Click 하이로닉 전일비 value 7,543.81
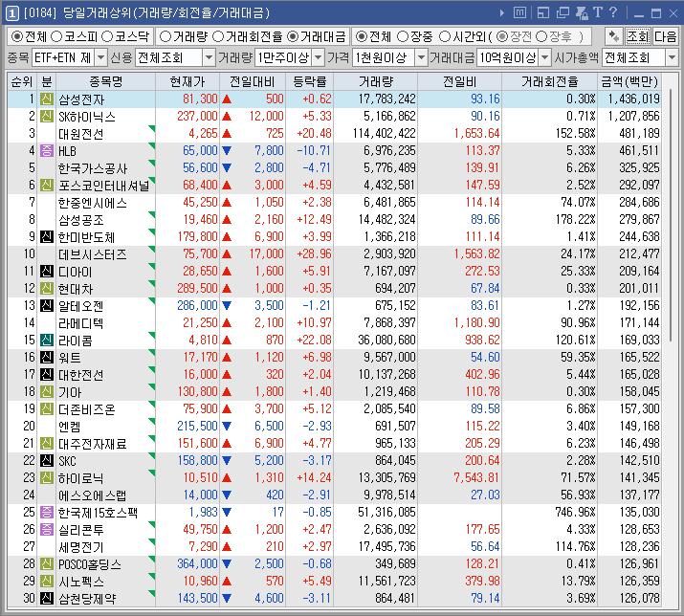Screen dimensions: 684x616 pyautogui.click(x=476, y=477)
